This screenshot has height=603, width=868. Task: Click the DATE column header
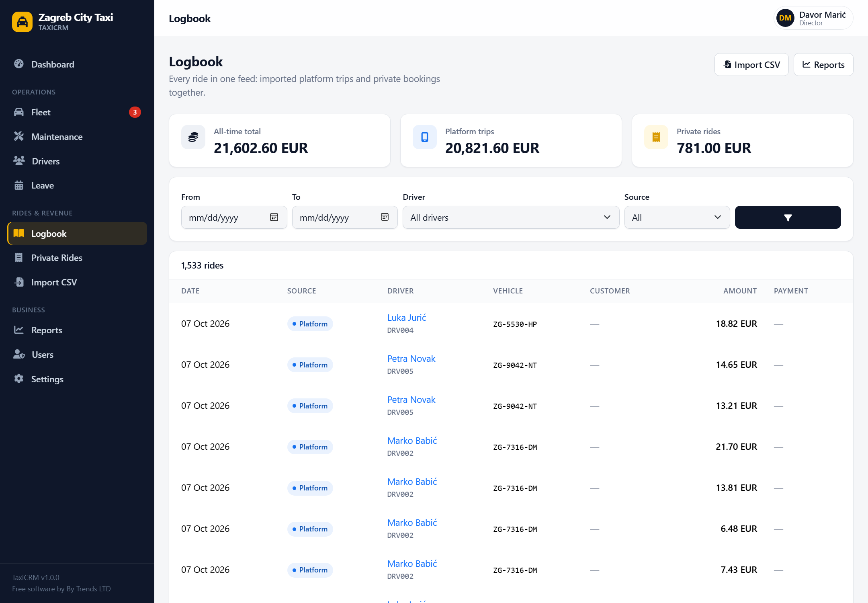click(x=190, y=291)
